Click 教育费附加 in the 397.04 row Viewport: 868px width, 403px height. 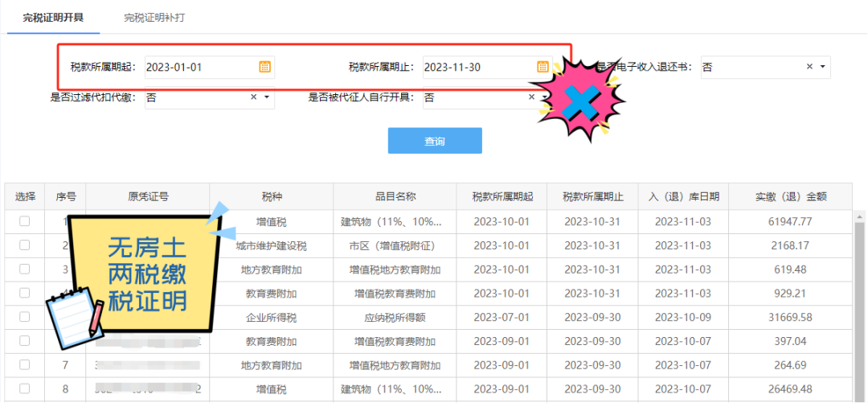272,342
